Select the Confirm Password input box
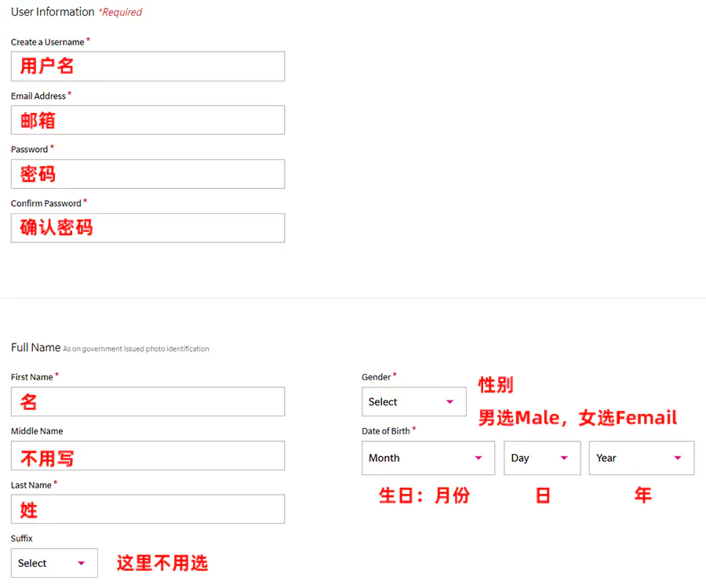The width and height of the screenshot is (706, 588). 147,228
